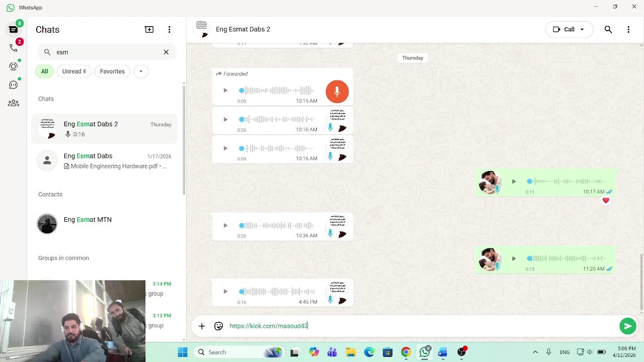
Task: Show hidden system tray icons
Action: pos(535,352)
